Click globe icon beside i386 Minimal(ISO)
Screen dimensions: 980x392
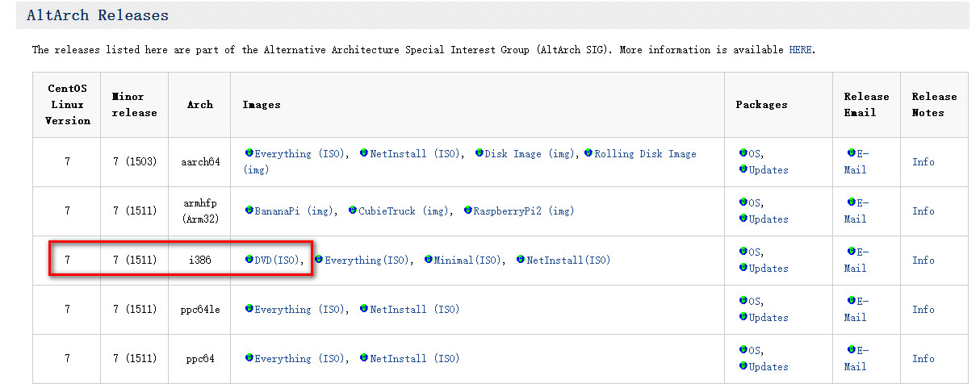click(429, 260)
